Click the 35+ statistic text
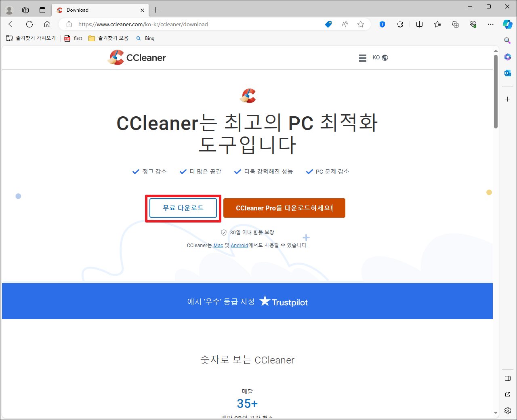 click(247, 403)
